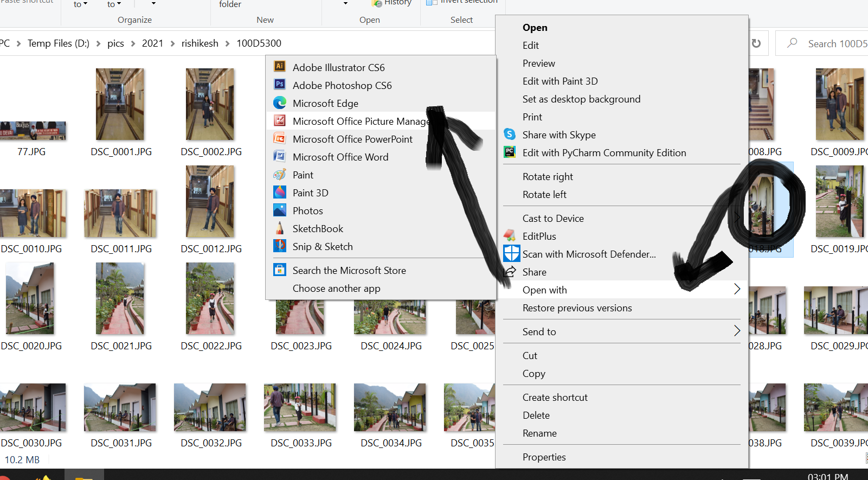Click the PyCharm icon in the context menu
Image resolution: width=868 pixels, height=480 pixels.
[x=510, y=152]
